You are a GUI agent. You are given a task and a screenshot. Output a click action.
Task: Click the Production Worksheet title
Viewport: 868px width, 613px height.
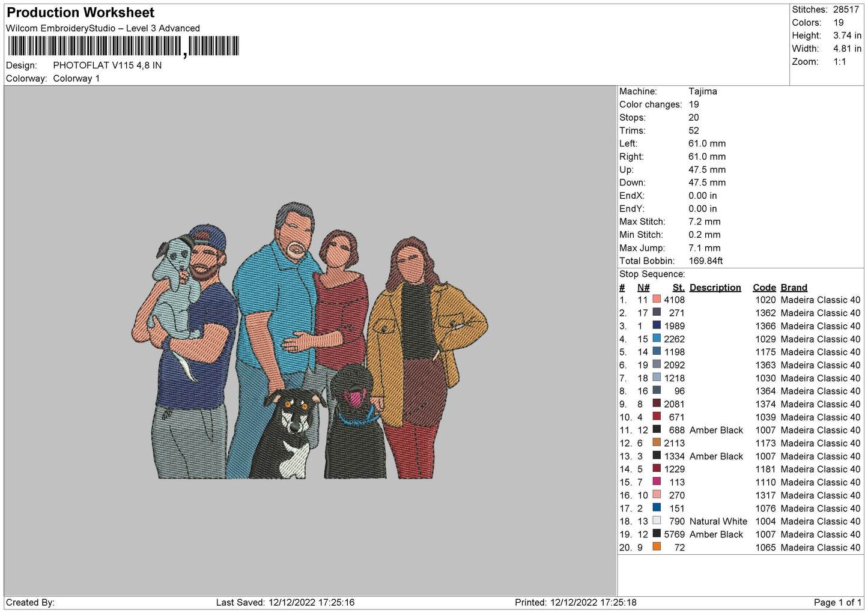pyautogui.click(x=80, y=13)
